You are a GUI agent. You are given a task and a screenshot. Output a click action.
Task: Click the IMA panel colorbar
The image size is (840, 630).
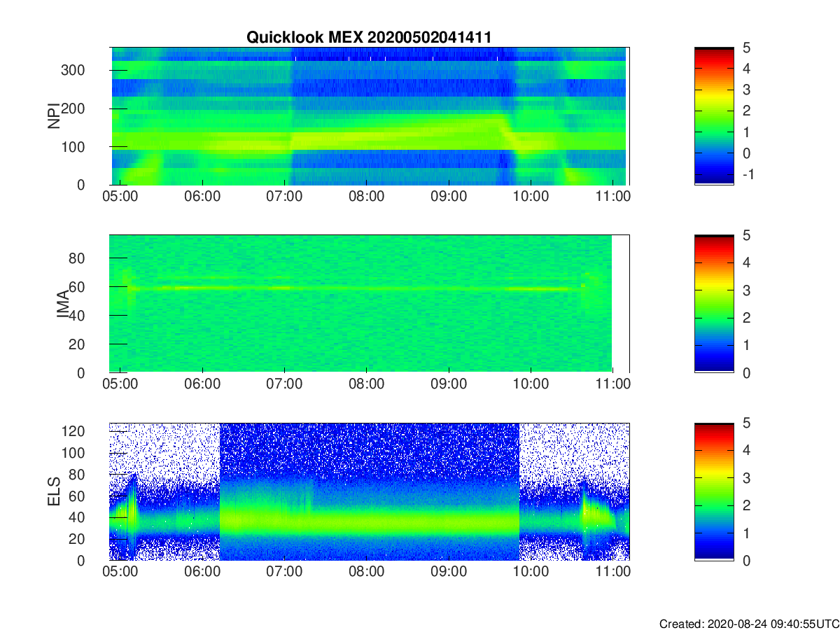pos(714,304)
